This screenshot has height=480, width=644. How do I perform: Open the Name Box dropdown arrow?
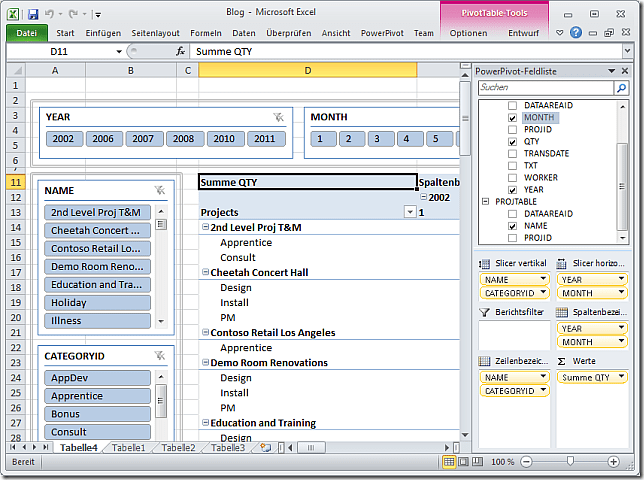[x=119, y=51]
